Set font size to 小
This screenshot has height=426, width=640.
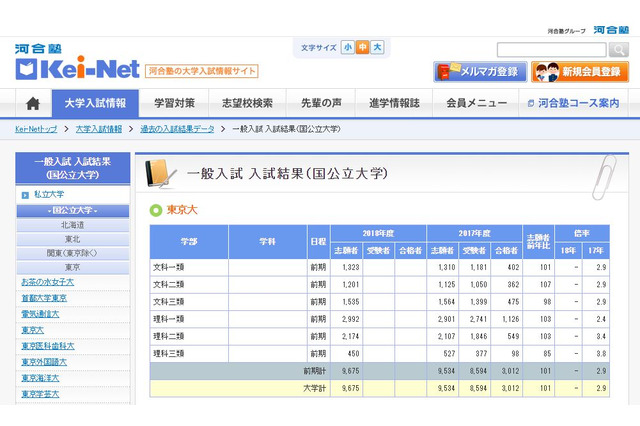click(348, 47)
